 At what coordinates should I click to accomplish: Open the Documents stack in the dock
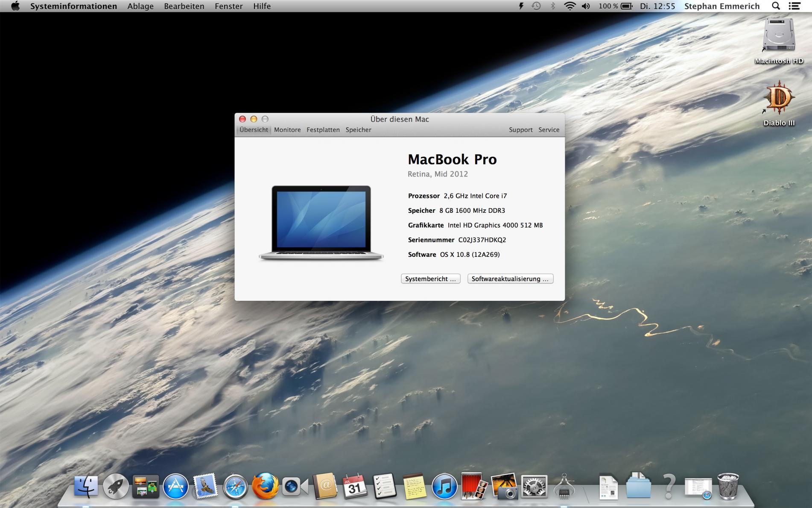tap(609, 486)
